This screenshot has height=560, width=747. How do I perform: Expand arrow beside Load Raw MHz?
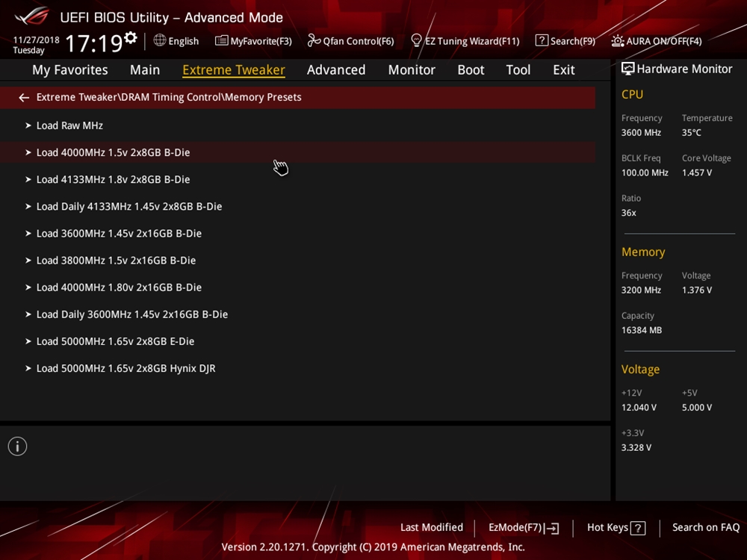pyautogui.click(x=28, y=125)
